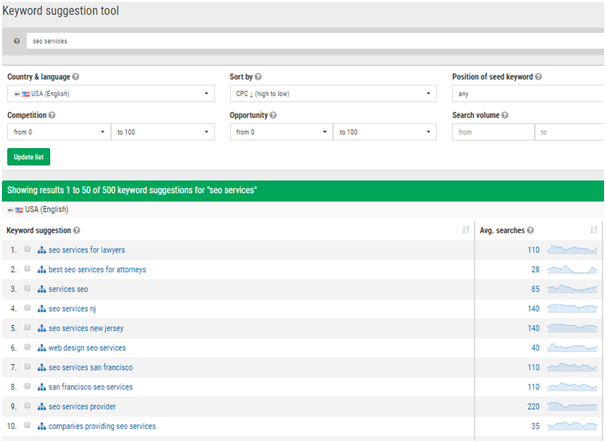The image size is (606, 443).
Task: Click the seed keyword input field
Action: (x=315, y=41)
